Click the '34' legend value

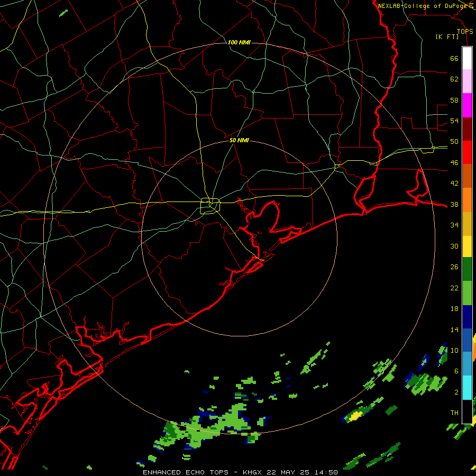point(454,225)
